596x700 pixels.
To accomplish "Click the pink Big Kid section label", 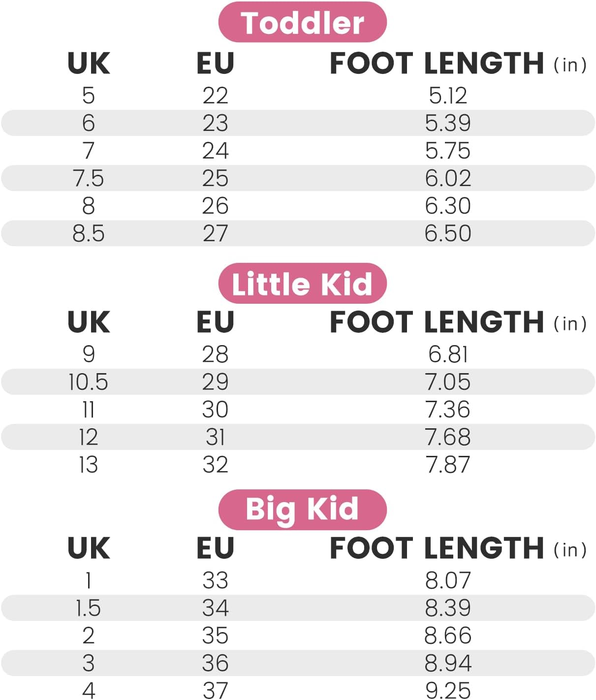I will click(x=302, y=509).
